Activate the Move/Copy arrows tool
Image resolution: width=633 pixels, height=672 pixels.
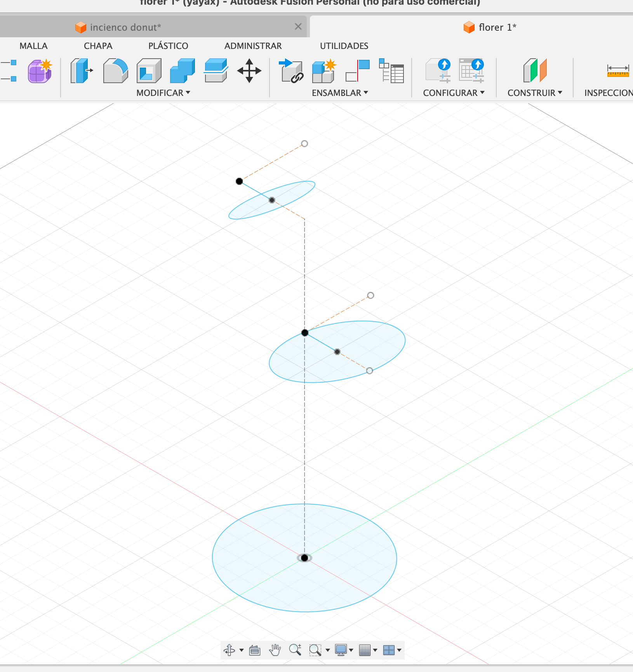click(x=249, y=71)
